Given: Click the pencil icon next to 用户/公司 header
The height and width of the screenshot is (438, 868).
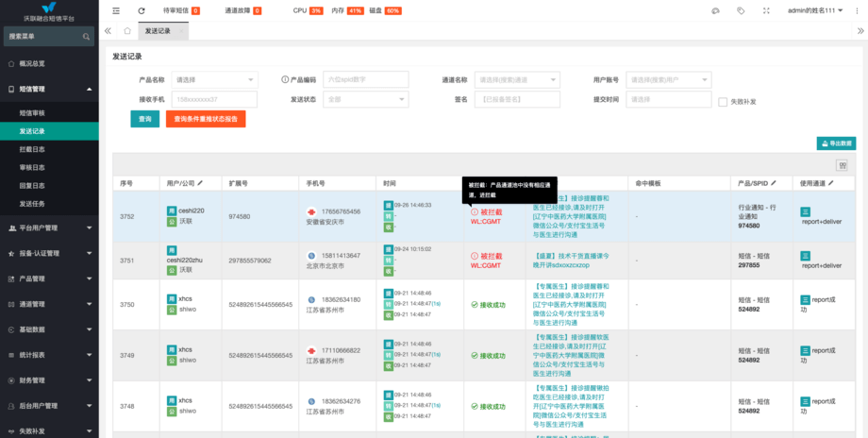Looking at the screenshot, I should [200, 183].
